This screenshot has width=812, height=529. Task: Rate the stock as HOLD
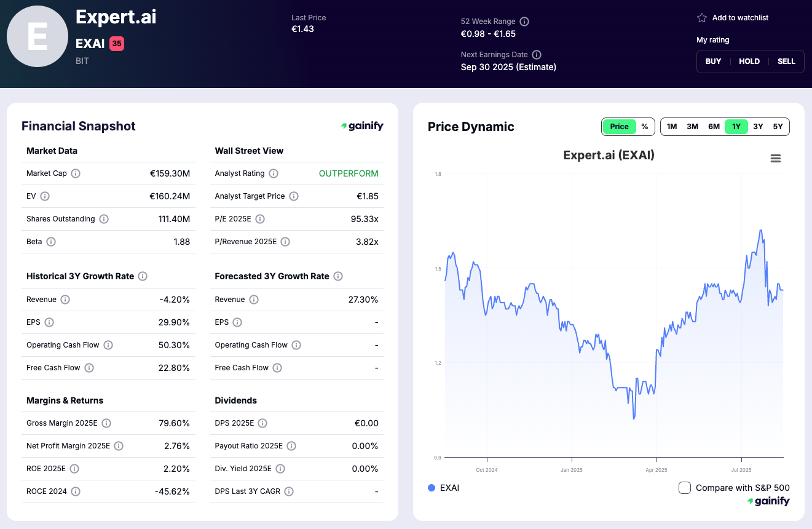[749, 62]
